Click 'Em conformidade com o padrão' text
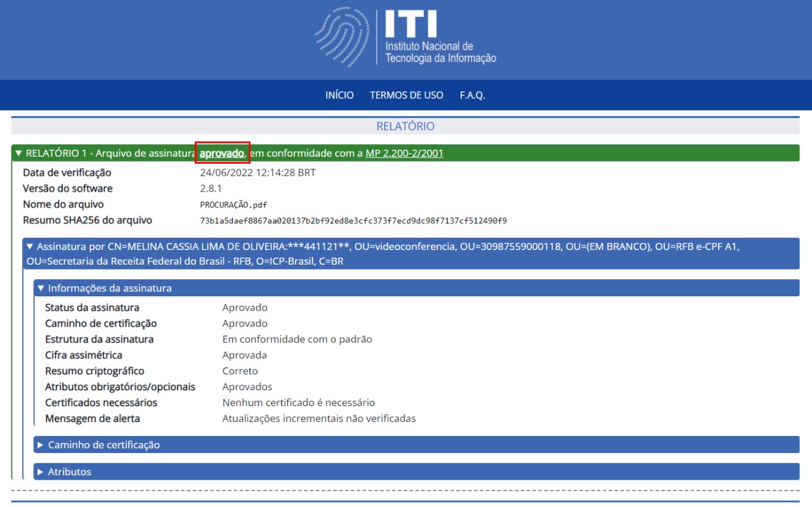Viewport: 812px width, 507px height. [297, 339]
